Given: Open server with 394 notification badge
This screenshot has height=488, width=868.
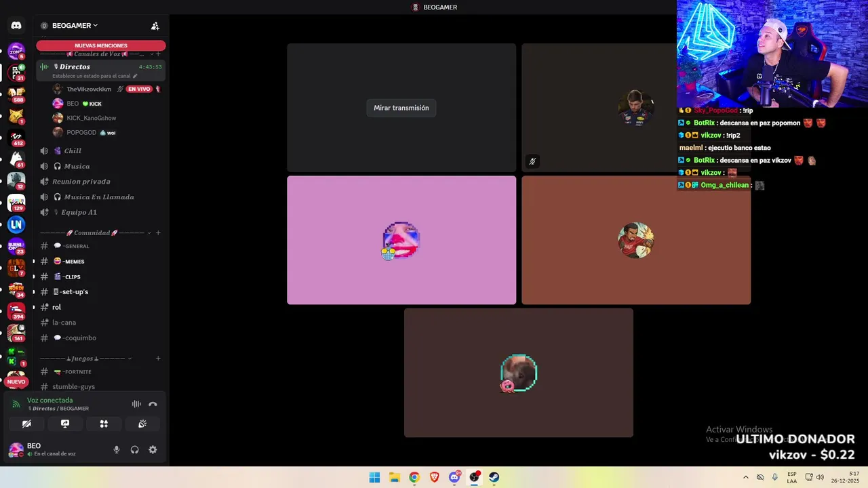Looking at the screenshot, I should point(16,310).
